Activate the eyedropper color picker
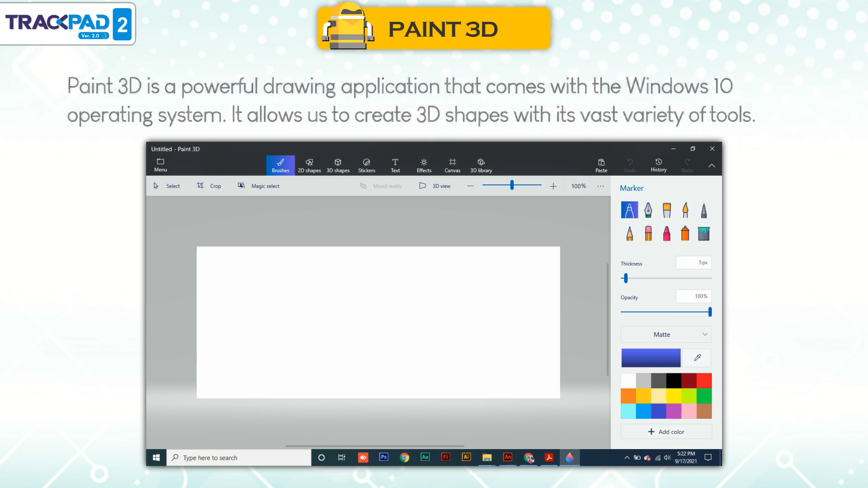The height and width of the screenshot is (488, 868). click(x=698, y=358)
